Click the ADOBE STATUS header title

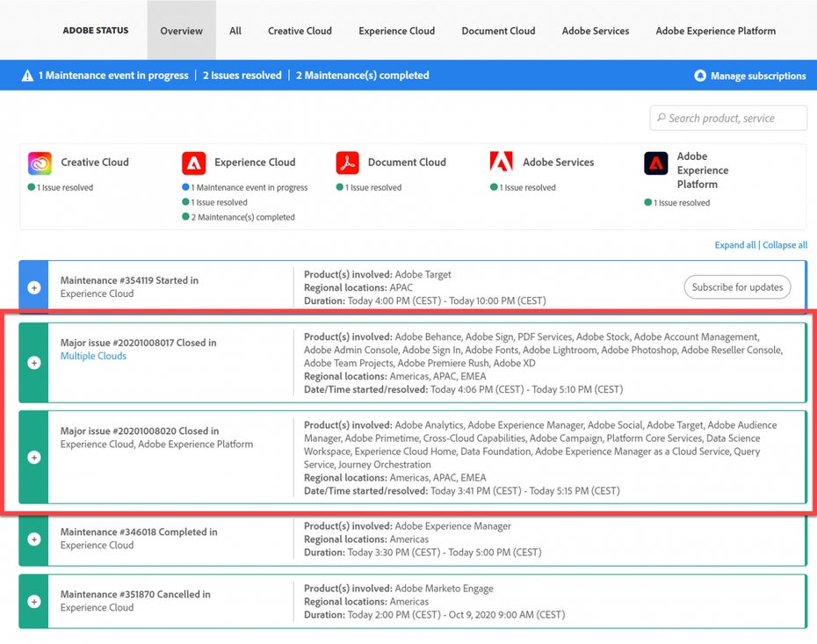point(96,30)
